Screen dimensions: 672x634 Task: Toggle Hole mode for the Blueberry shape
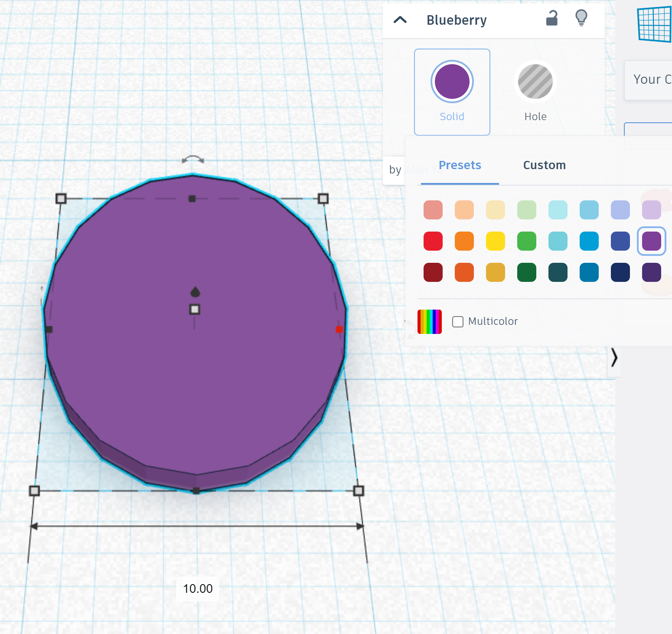(535, 82)
